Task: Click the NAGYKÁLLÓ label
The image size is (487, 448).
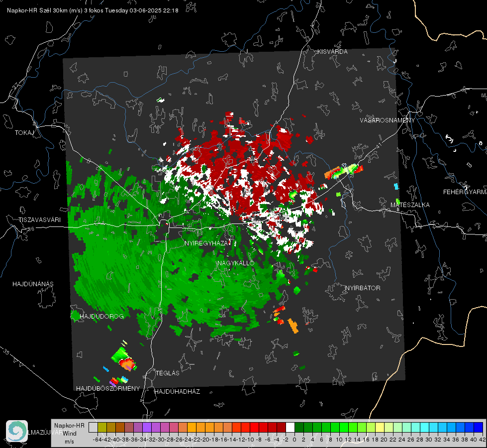Action: tap(236, 263)
